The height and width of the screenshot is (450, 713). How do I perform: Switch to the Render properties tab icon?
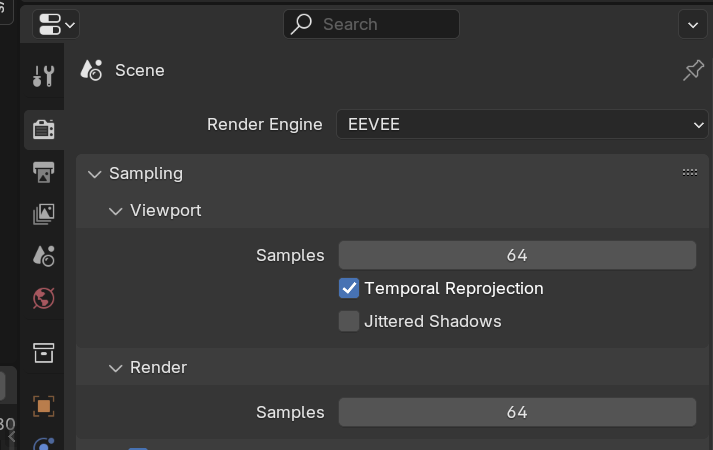[x=43, y=129]
